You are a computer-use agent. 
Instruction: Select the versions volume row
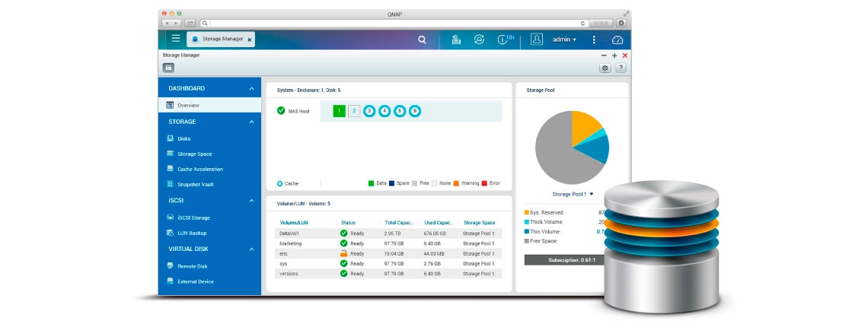388,273
